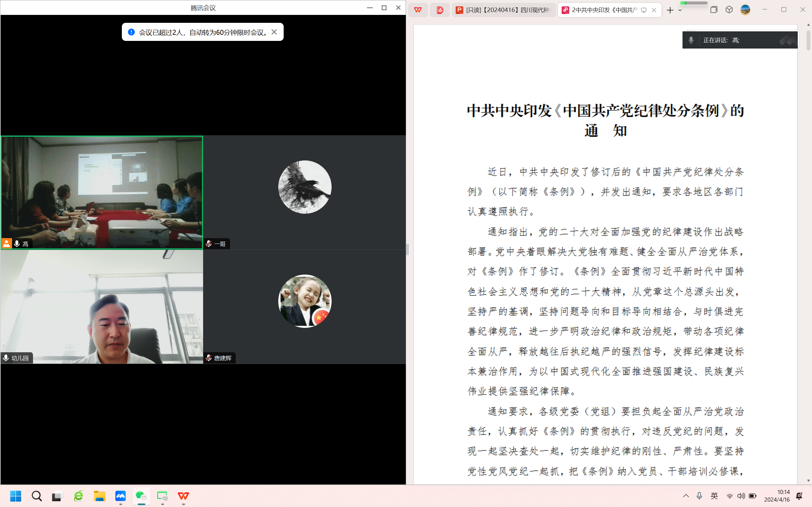
Task: Open the red flower icon in WPS title bar
Action: click(x=440, y=10)
